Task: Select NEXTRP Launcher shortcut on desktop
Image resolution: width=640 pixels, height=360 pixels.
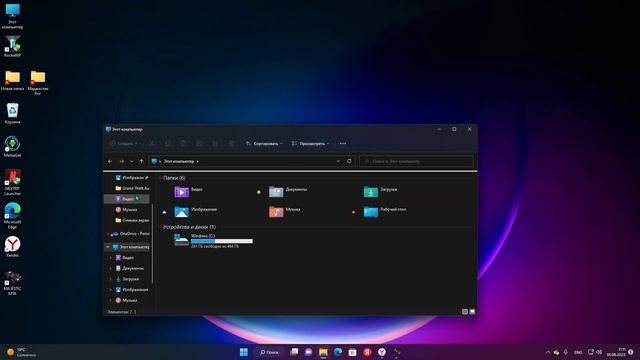Action: pyautogui.click(x=12, y=182)
